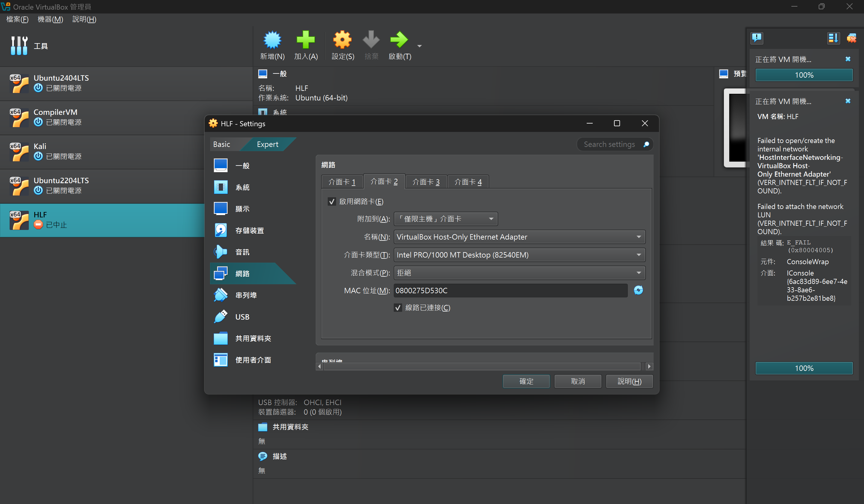
Task: Open the 說明(H) menu in menu bar
Action: click(x=84, y=19)
